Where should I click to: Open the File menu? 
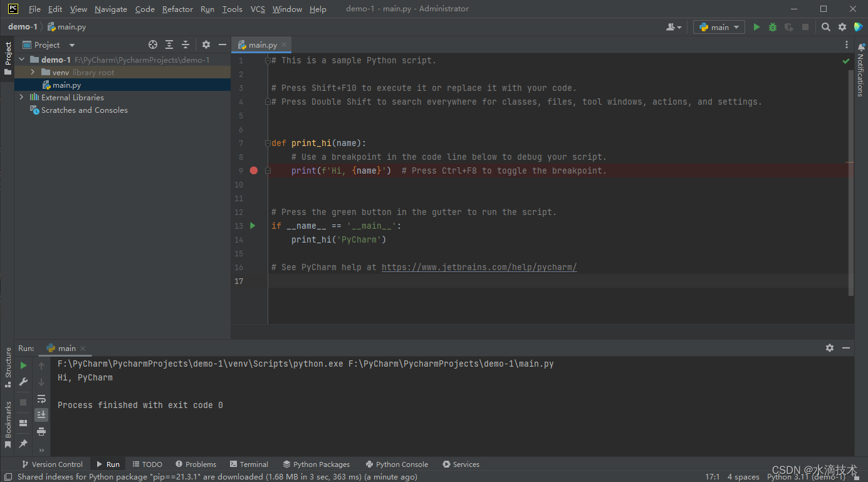34,9
